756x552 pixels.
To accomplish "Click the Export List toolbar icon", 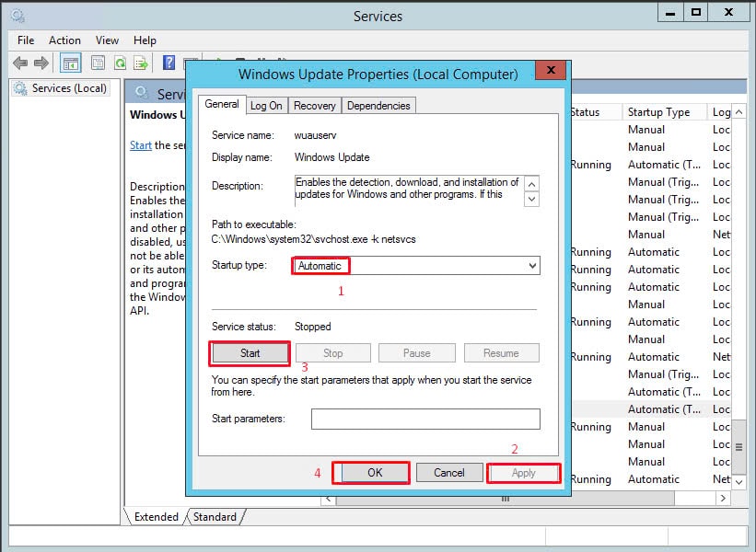I will (x=141, y=63).
